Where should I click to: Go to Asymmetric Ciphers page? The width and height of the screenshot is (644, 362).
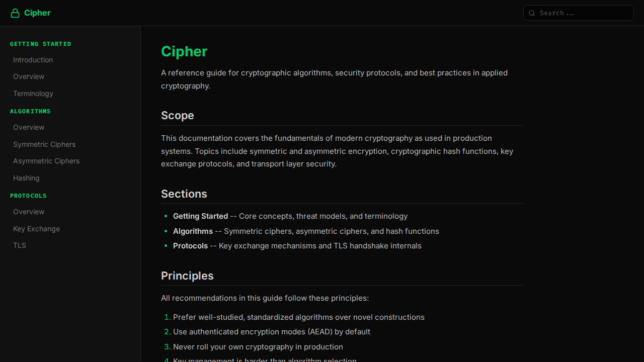tap(46, 161)
